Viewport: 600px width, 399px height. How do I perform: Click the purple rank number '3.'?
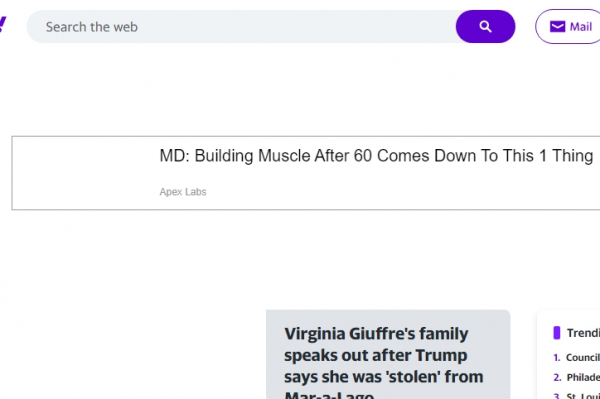(x=557, y=396)
